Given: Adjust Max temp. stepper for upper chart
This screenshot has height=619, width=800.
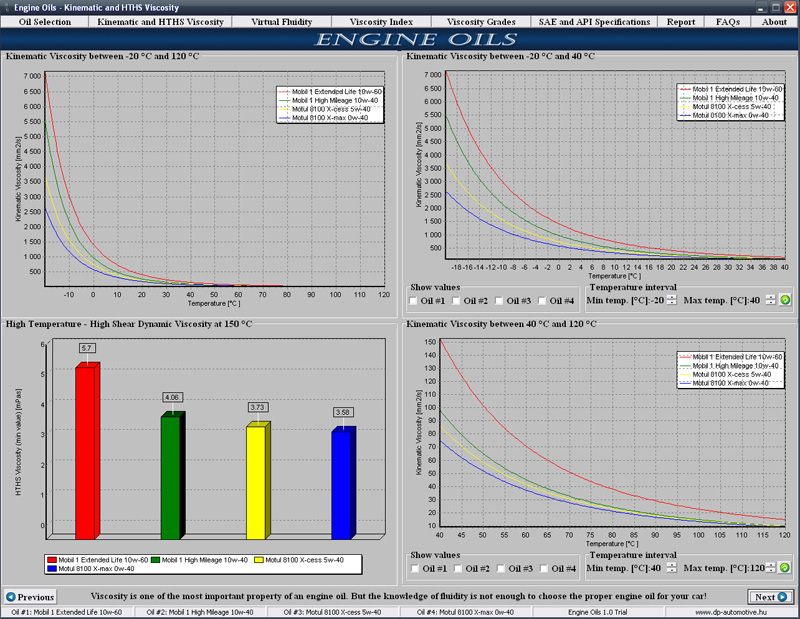Looking at the screenshot, I should [x=770, y=300].
